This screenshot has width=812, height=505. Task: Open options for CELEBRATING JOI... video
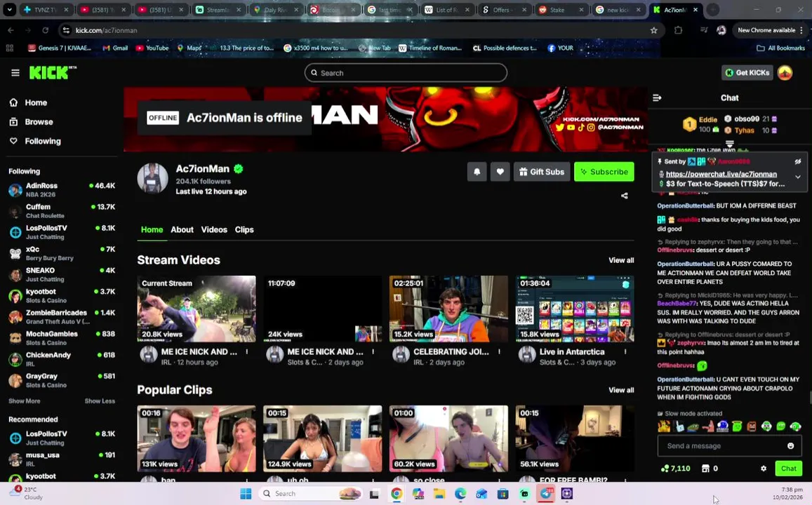pyautogui.click(x=499, y=352)
